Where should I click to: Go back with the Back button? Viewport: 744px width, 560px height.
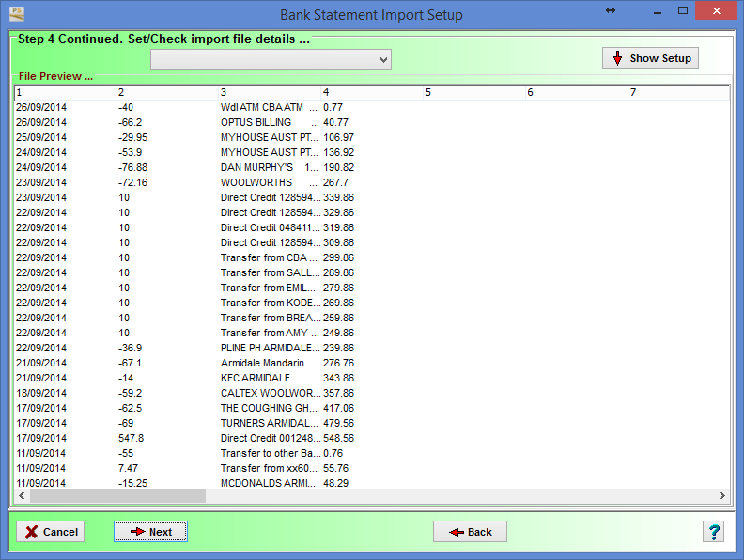click(470, 532)
